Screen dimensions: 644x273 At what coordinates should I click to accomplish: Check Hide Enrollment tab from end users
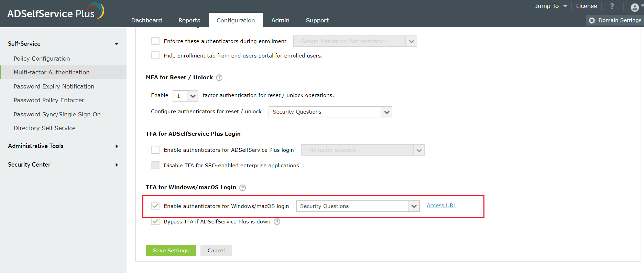155,55
